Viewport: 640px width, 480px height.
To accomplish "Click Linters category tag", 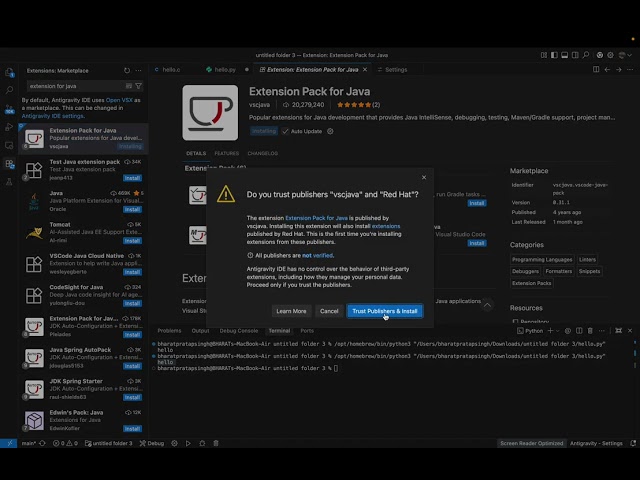I will (x=587, y=260).
